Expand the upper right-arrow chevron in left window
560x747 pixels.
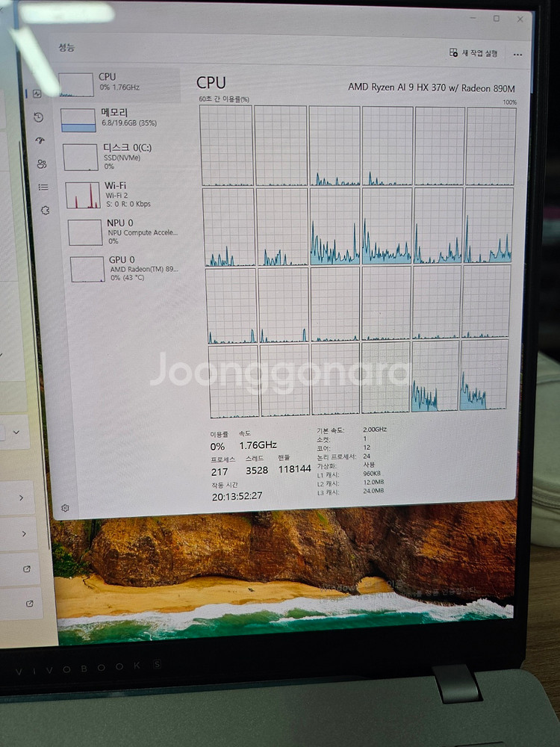tap(21, 498)
